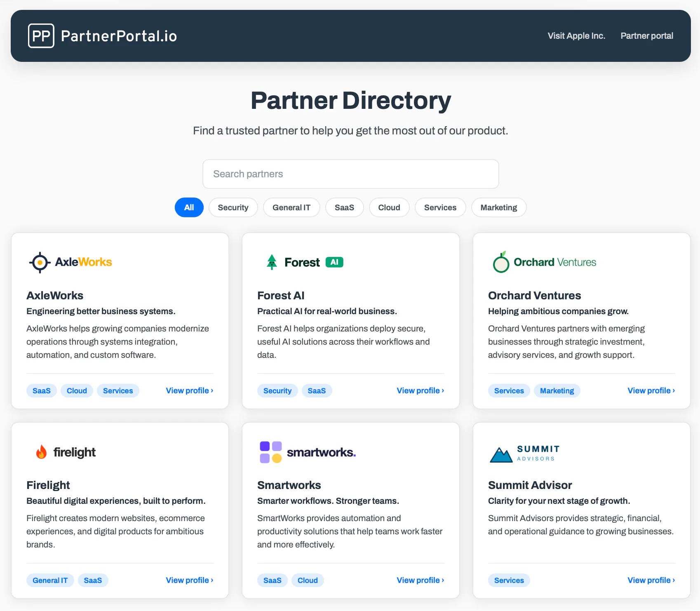
Task: Click 'Practical AI for real-world business.' tagline
Action: tap(327, 311)
